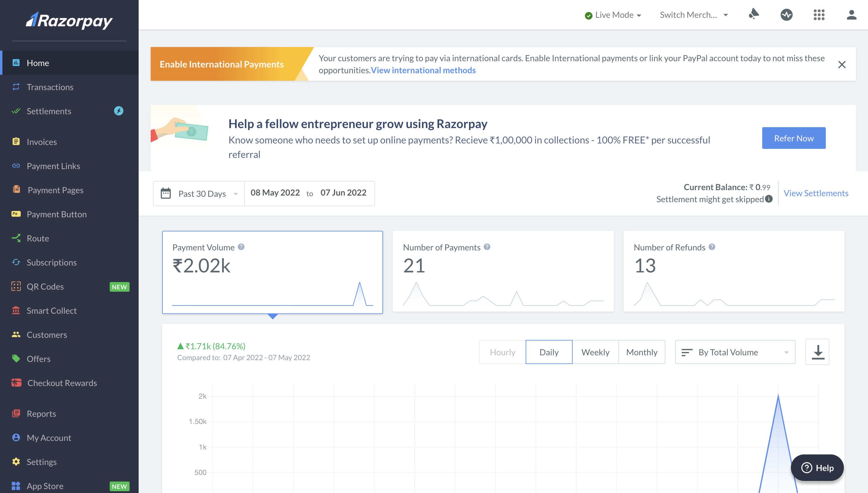Select the Number of Refunds card

tap(734, 271)
